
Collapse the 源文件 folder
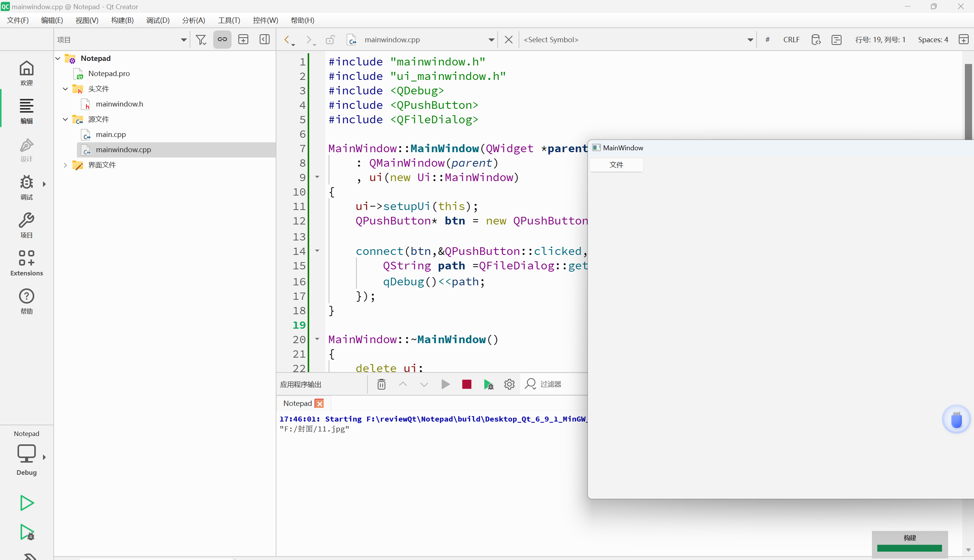[x=65, y=119]
